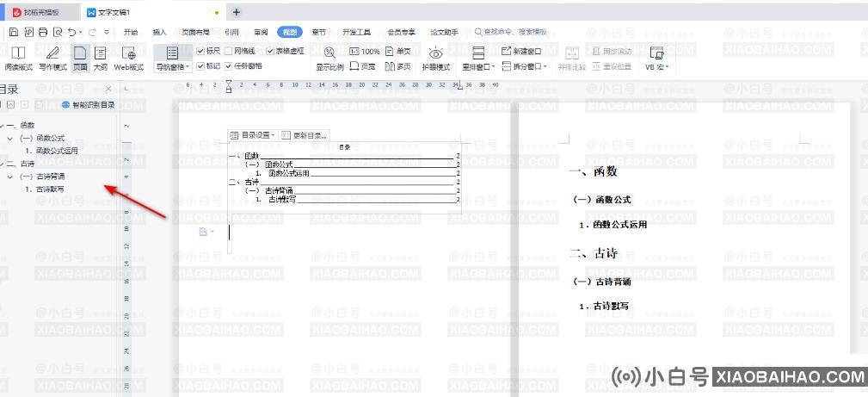Click the paste options icon below the TOC
This screenshot has width=868, height=397.
[x=203, y=232]
